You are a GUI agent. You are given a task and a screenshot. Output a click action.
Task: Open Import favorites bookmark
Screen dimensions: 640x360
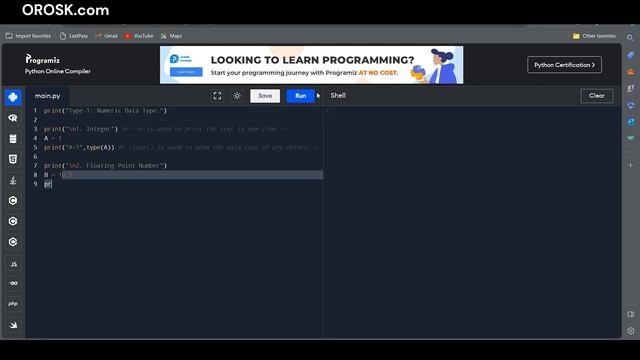point(29,36)
